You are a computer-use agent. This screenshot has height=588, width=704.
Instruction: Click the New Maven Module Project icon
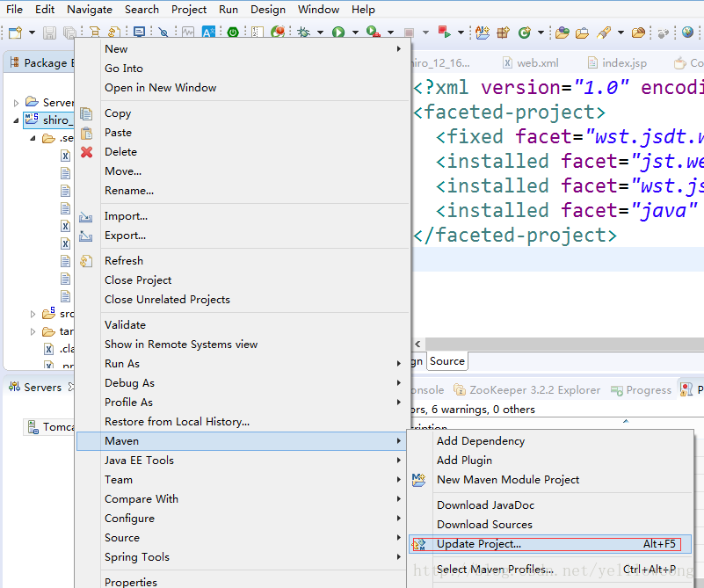tap(419, 480)
